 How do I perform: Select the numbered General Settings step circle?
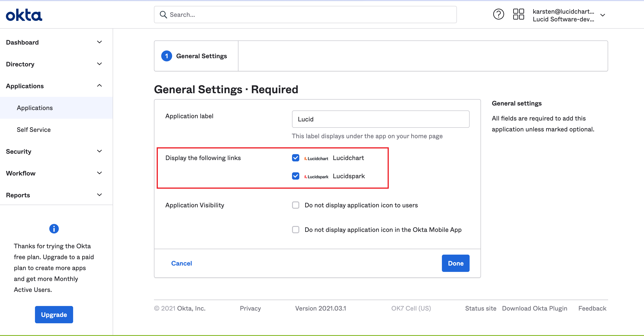click(x=166, y=56)
